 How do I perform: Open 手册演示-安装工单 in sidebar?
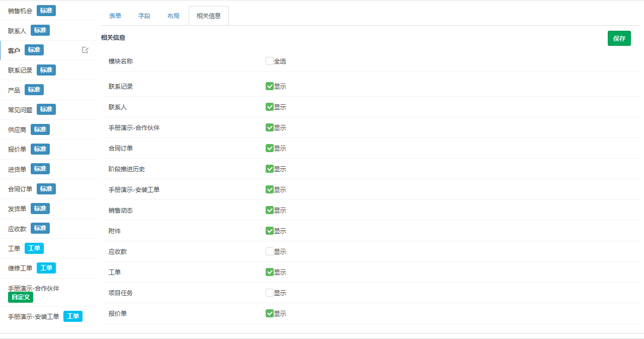click(34, 317)
